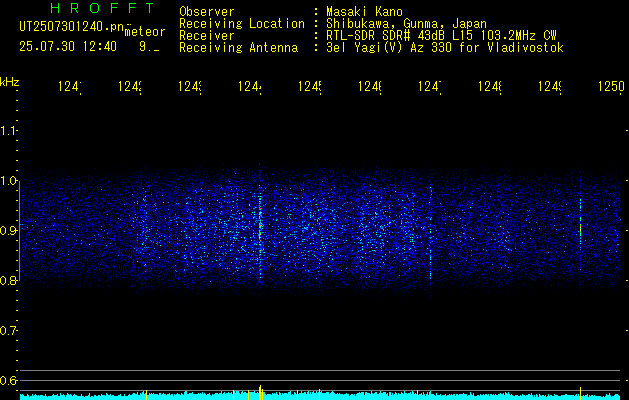The image size is (629, 400).
Task: Click the 0.9 frequency axis label
Action: click(x=8, y=231)
